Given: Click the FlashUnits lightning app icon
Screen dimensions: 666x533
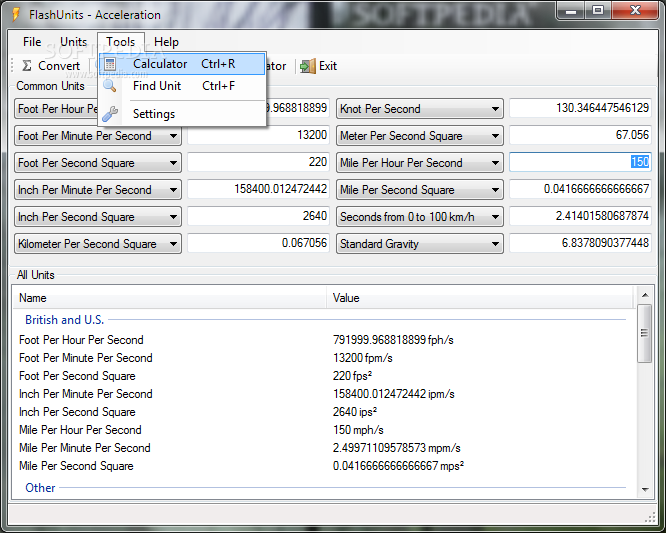Looking at the screenshot, I should click(x=16, y=14).
